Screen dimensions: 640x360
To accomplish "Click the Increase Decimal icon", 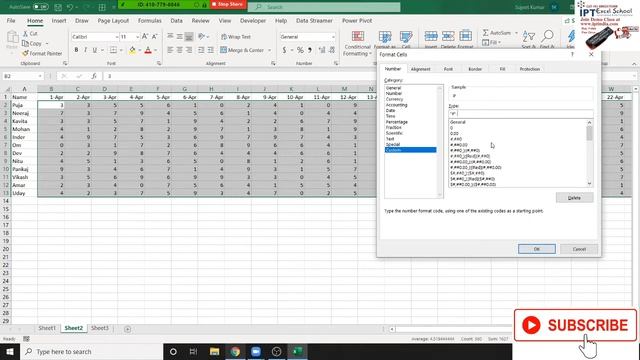I will point(322,50).
